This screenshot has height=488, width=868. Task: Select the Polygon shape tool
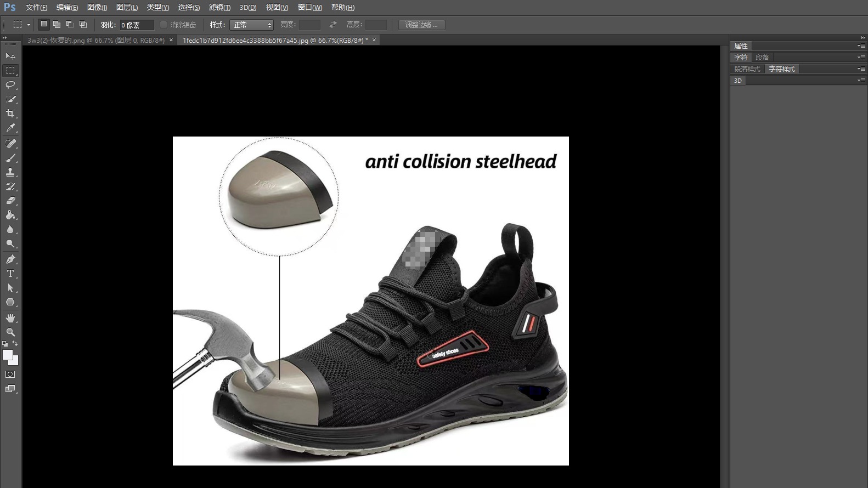point(10,302)
